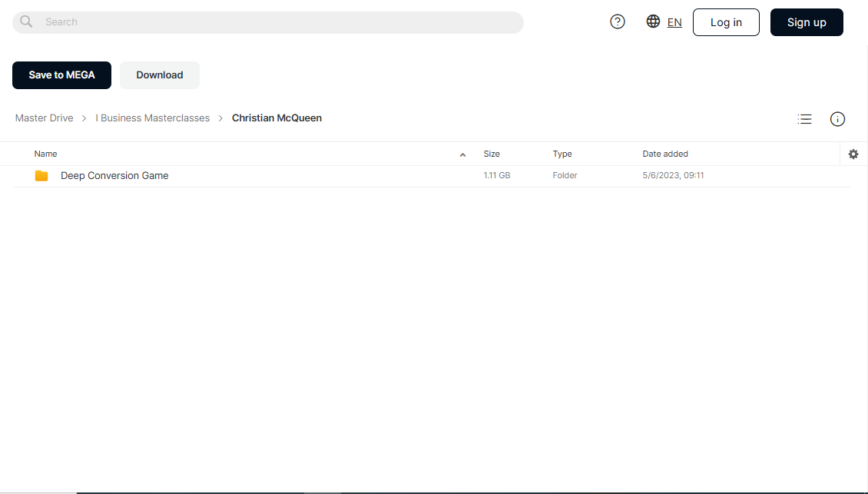Sort by the Name column header
This screenshot has width=868, height=494.
point(45,154)
